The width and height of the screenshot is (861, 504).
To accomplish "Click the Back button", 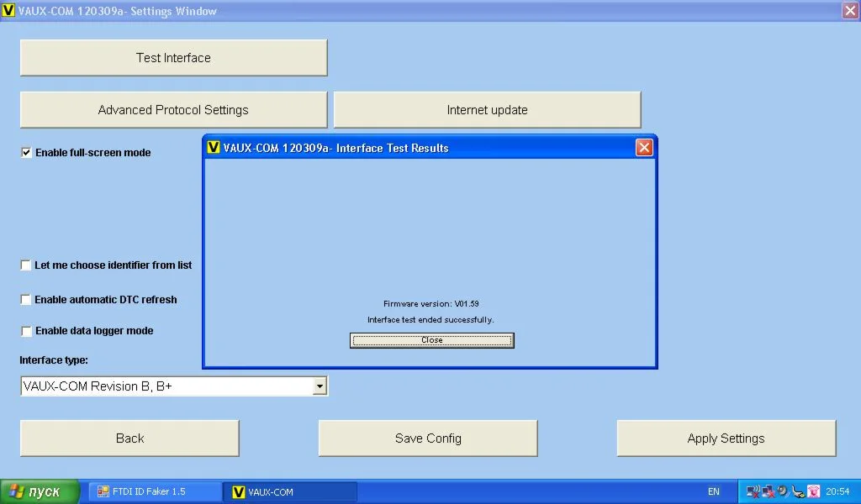I will coord(129,438).
